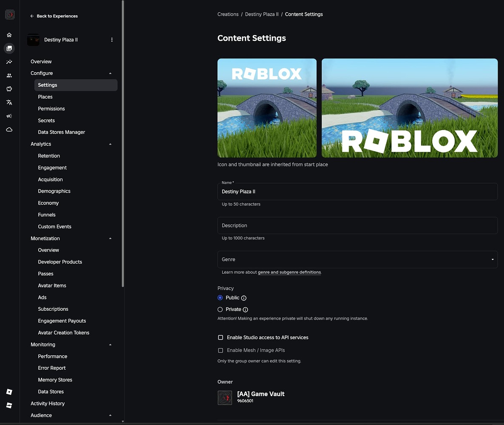Open the Creations icon in left rail
The height and width of the screenshot is (425, 504).
pyautogui.click(x=9, y=48)
